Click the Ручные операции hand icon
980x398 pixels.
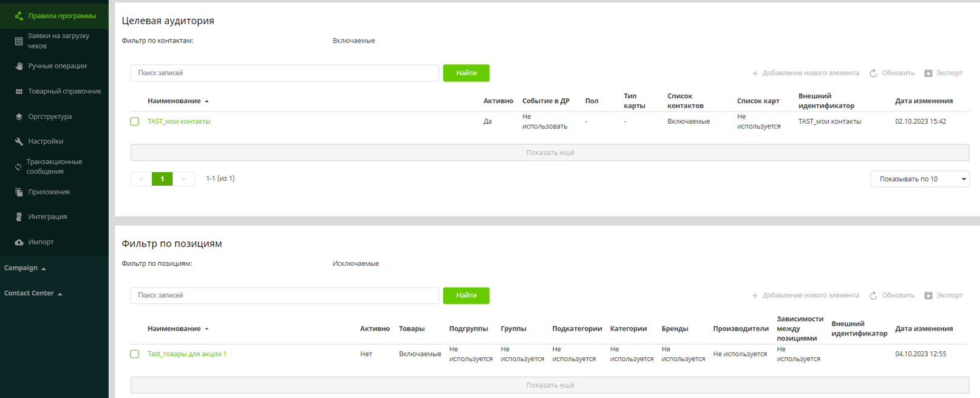[19, 66]
